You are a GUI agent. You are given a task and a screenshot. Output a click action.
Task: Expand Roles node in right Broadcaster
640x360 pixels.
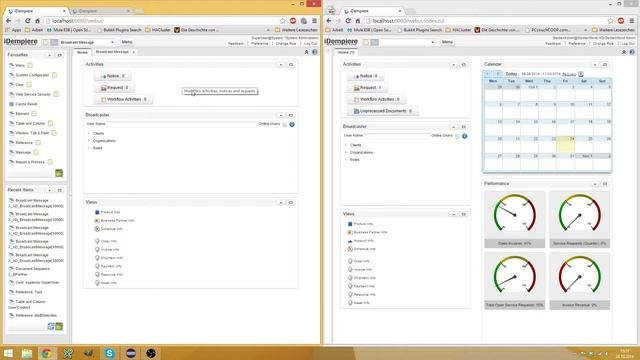346,160
